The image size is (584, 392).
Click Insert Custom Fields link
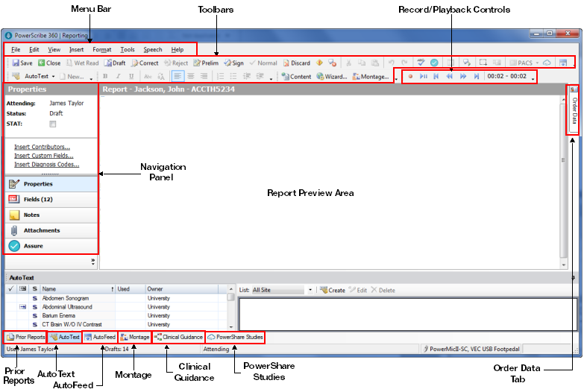tap(43, 156)
